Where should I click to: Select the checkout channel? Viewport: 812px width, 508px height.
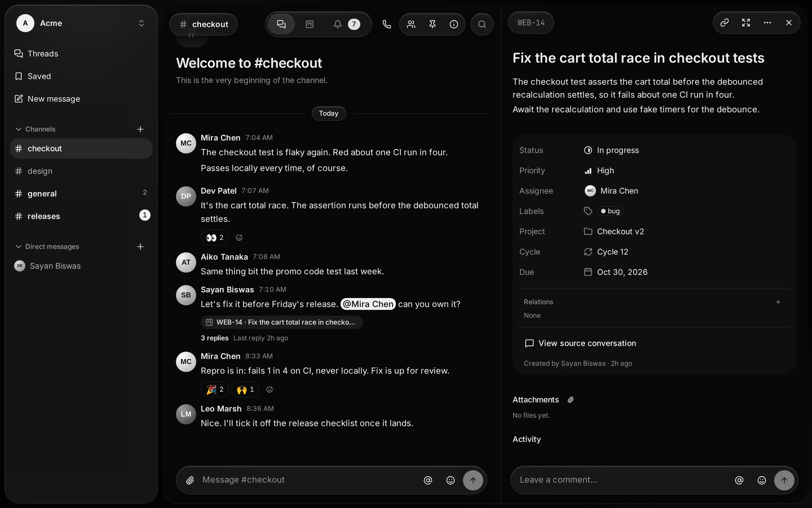coord(81,148)
